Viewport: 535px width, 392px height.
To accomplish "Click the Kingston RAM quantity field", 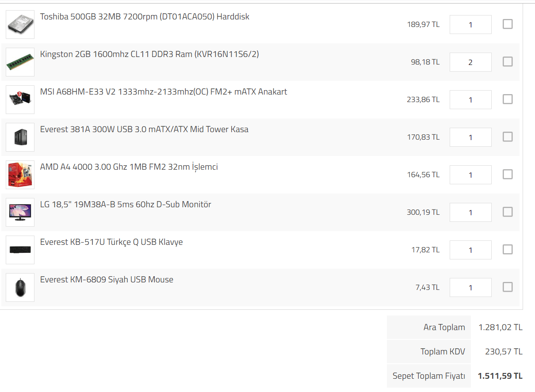I will (x=470, y=62).
